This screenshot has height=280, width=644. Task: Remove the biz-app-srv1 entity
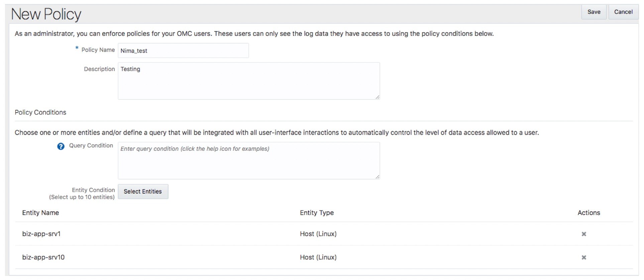pos(583,234)
